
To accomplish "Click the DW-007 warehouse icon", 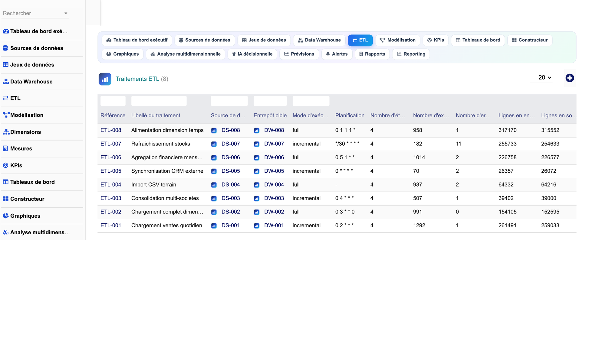I will (256, 144).
